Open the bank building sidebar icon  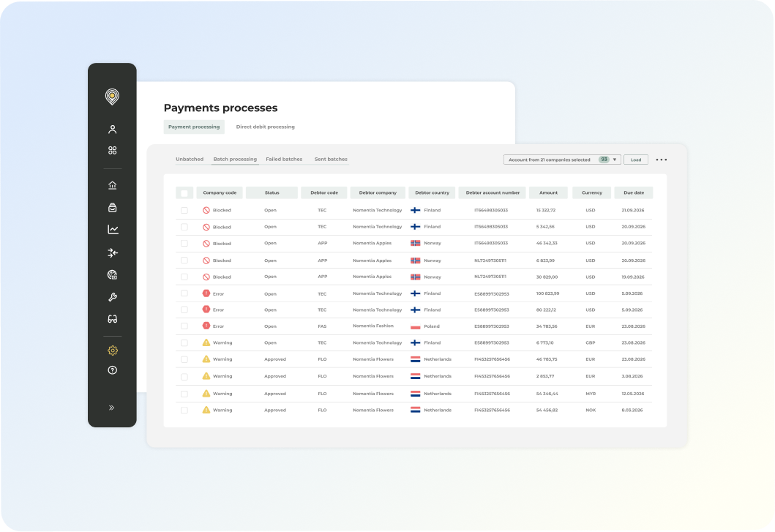(x=113, y=185)
